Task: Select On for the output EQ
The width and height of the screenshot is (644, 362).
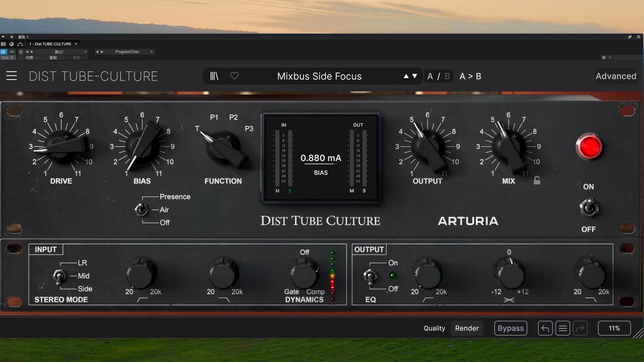Action: pyautogui.click(x=393, y=263)
